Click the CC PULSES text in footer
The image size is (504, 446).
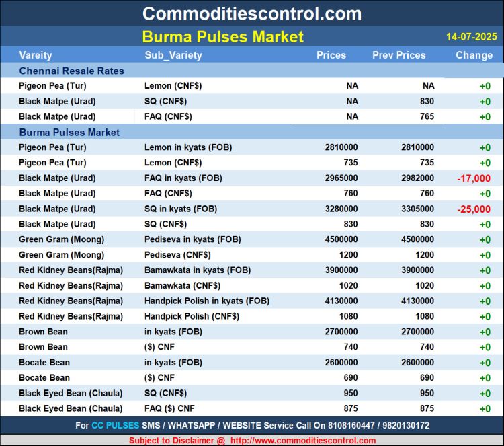click(116, 426)
